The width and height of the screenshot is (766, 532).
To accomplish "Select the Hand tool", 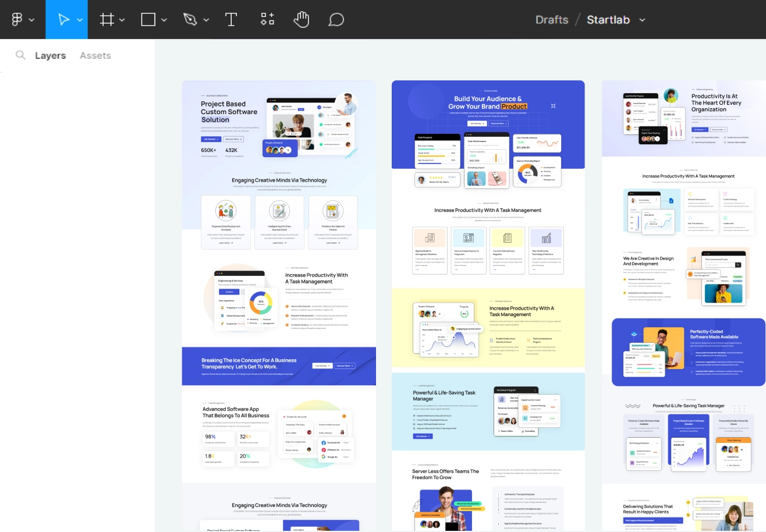I will pyautogui.click(x=301, y=20).
